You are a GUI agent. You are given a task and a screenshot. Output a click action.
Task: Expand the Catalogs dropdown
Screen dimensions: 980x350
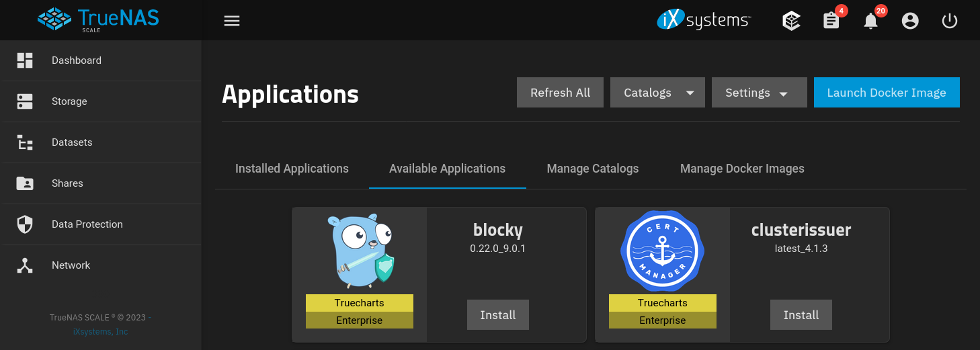[x=657, y=93]
